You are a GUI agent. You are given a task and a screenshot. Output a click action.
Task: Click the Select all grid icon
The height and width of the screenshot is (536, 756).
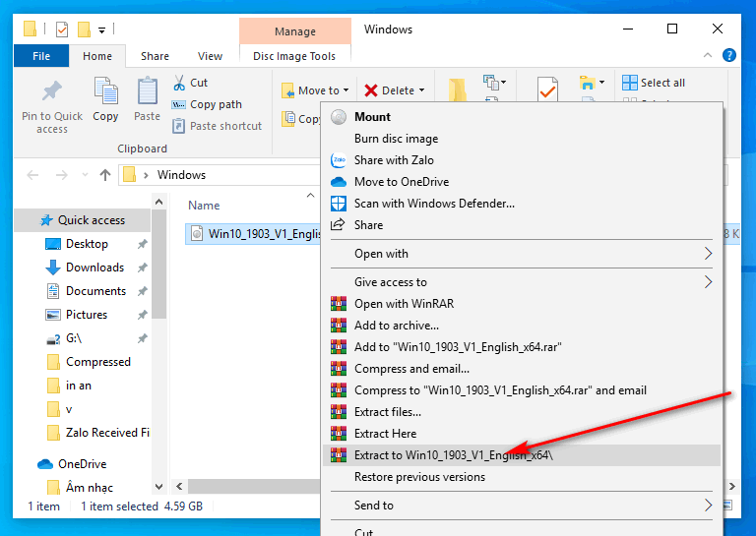(630, 83)
